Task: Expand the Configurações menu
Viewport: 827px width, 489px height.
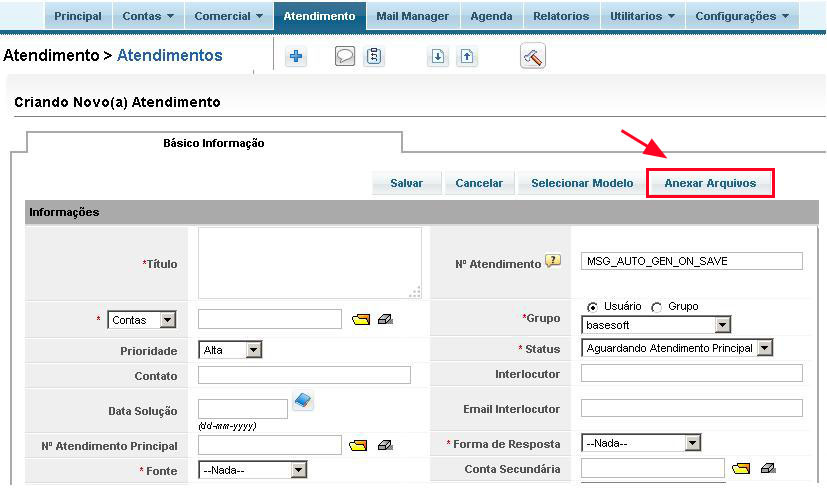Action: tap(742, 16)
